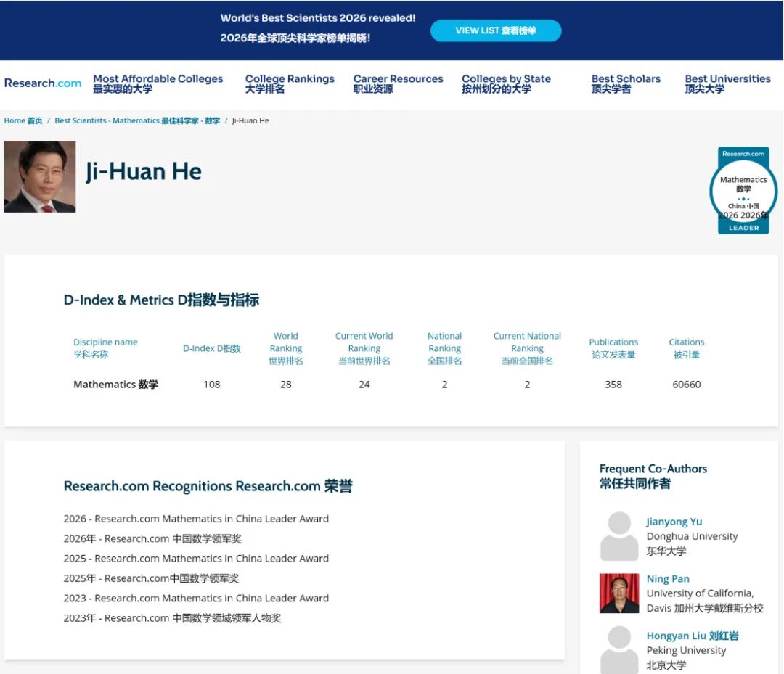Open Best Scholars menu item
Viewport: 784px width, 674px height.
626,83
